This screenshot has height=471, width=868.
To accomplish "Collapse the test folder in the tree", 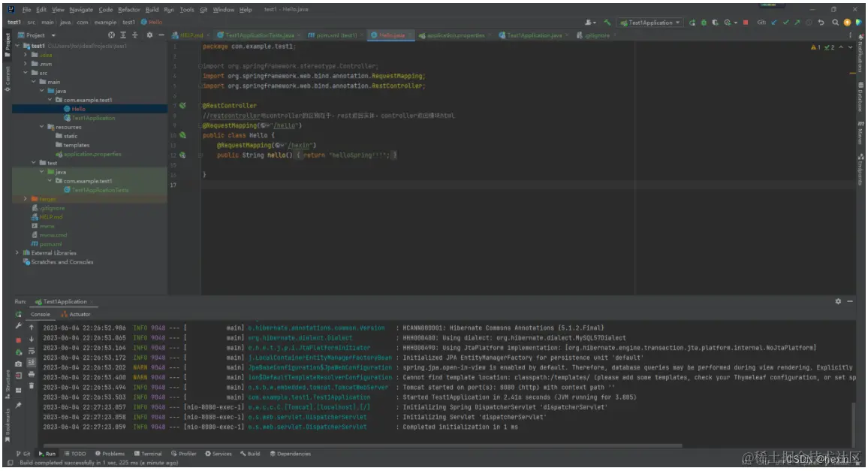I will 34,163.
